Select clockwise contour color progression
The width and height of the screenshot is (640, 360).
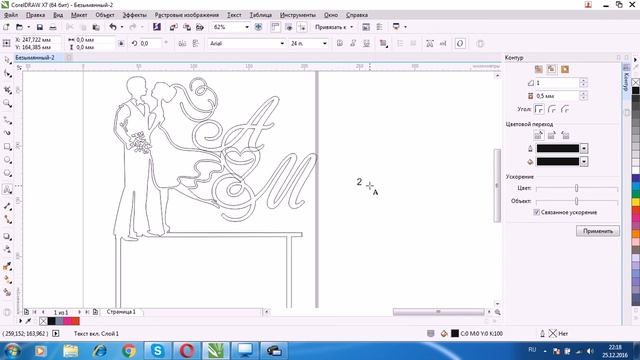(x=552, y=135)
